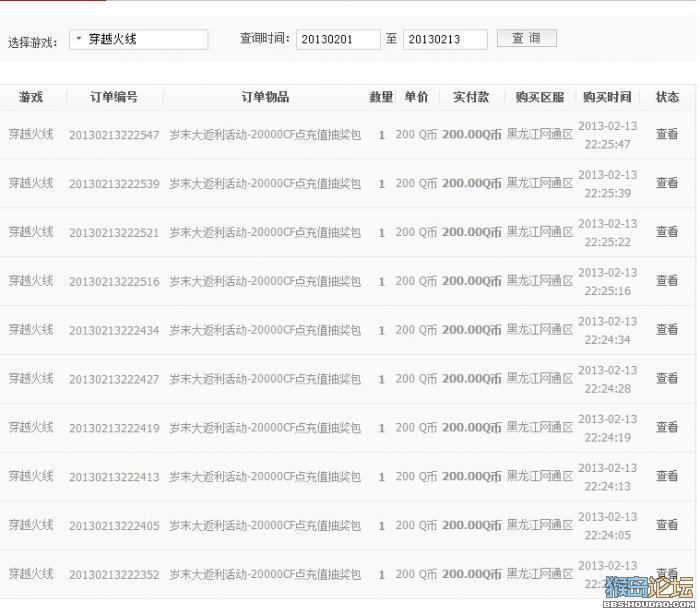Click purchase time 22:24:13

tap(608, 486)
